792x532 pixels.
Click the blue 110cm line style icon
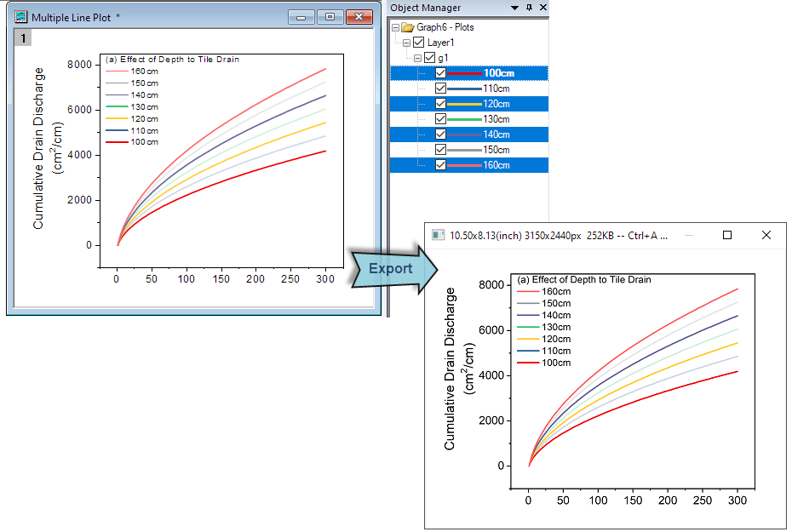(x=463, y=89)
